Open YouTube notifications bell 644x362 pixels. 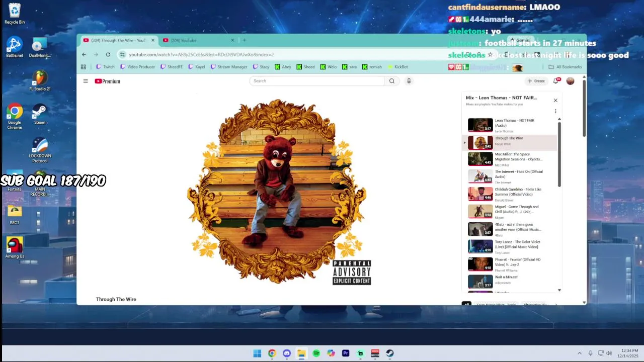[556, 81]
